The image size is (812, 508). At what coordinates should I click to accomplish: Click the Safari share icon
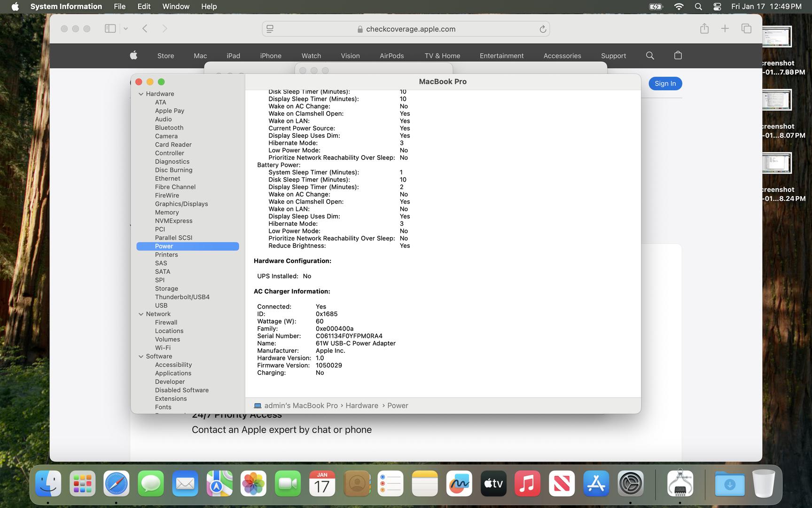[x=704, y=29]
